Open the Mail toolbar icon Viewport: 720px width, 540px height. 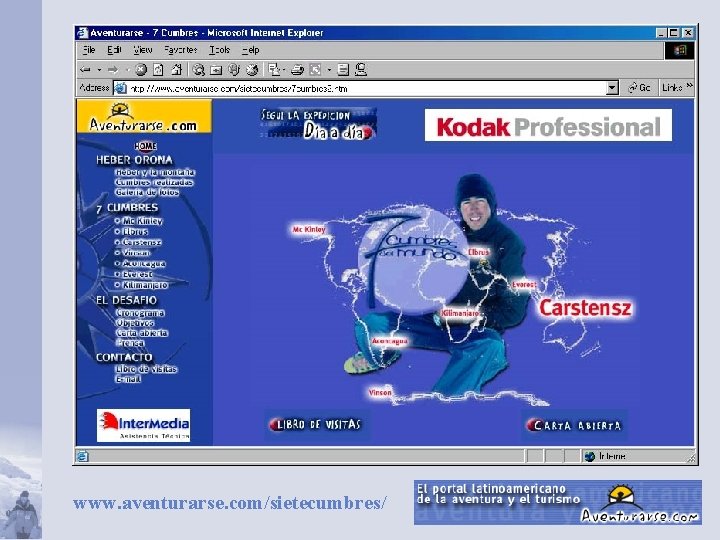(x=274, y=69)
